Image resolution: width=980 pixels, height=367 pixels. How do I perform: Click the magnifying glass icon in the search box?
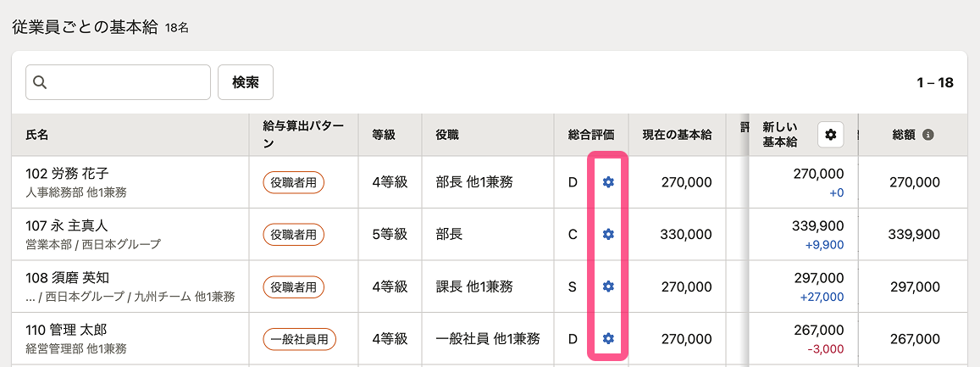pyautogui.click(x=40, y=82)
